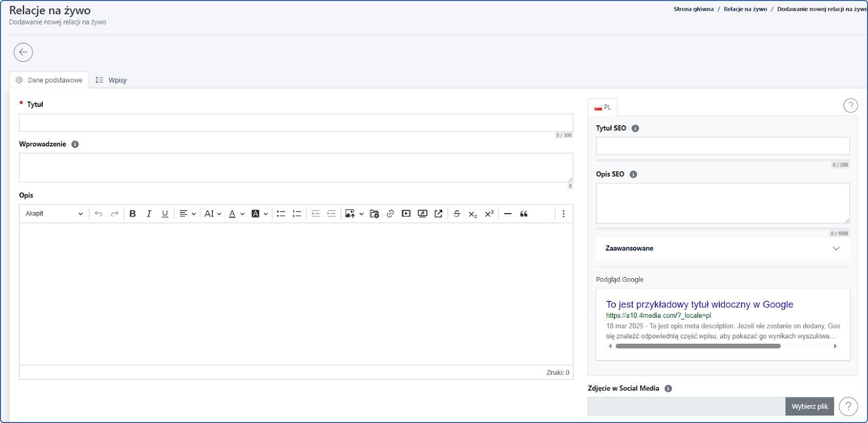868x423 pixels.
Task: Toggle bold formatting in the Opis editor
Action: click(132, 214)
